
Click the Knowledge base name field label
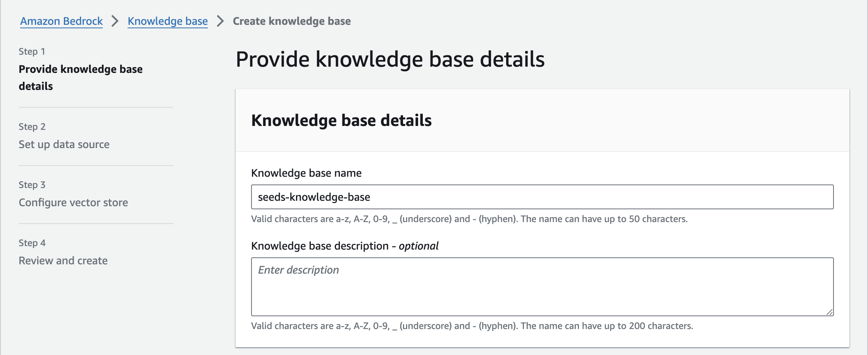coord(306,173)
